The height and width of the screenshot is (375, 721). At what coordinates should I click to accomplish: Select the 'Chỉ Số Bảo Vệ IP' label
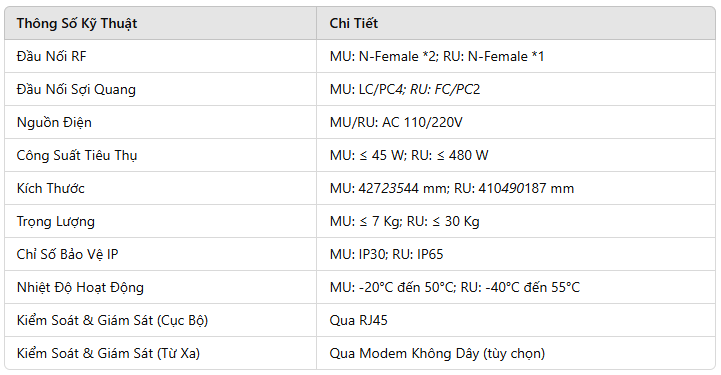point(68,254)
